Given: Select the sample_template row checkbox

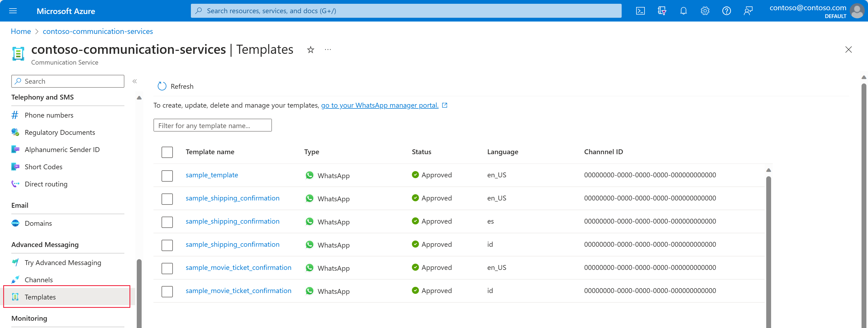Looking at the screenshot, I should point(167,175).
